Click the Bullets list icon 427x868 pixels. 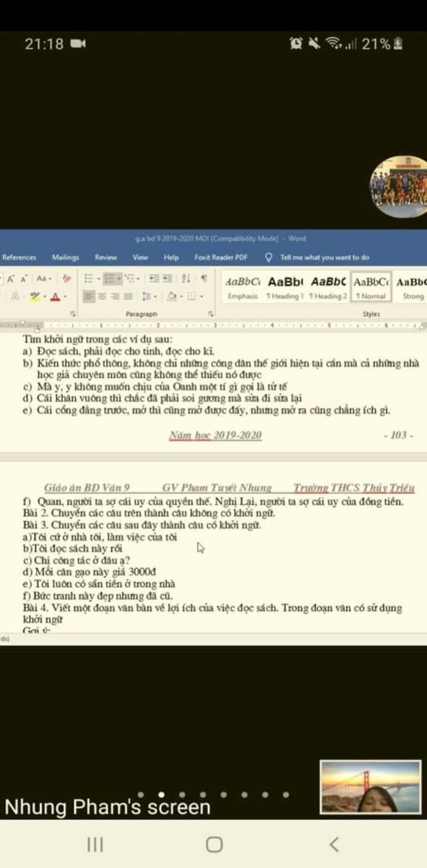(x=89, y=278)
